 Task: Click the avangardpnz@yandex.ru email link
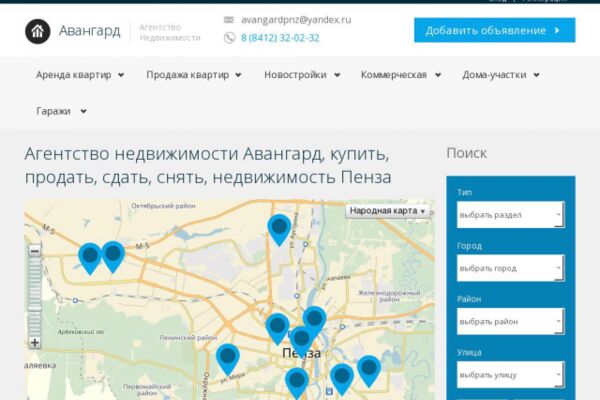pyautogui.click(x=296, y=20)
